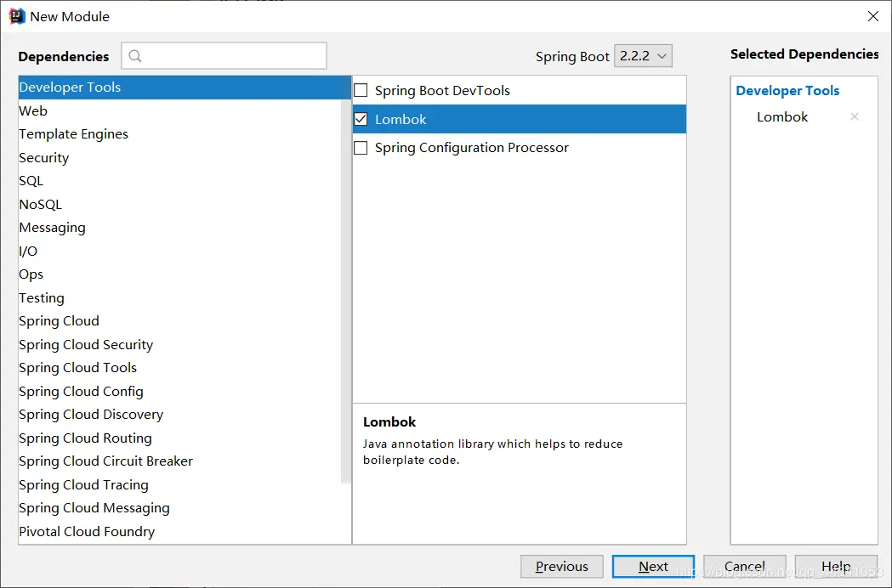Image resolution: width=892 pixels, height=588 pixels.
Task: Click the search magnifier icon in Dependencies
Action: [x=135, y=56]
